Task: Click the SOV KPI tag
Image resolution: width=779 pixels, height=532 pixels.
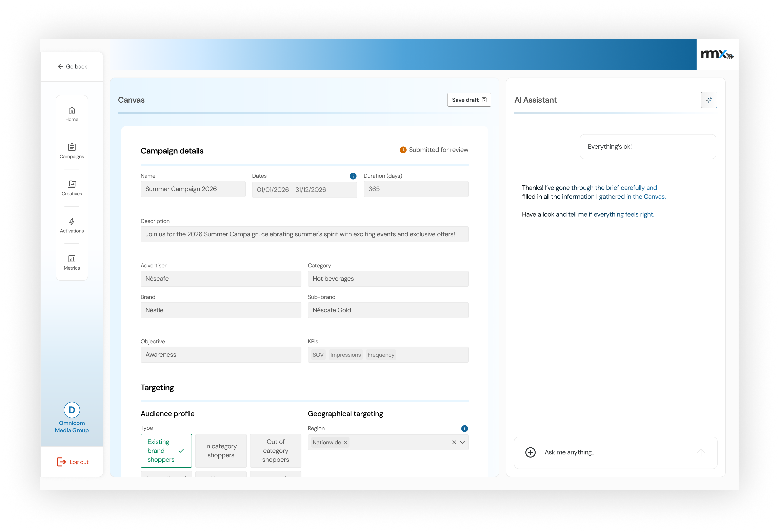Action: pyautogui.click(x=318, y=355)
